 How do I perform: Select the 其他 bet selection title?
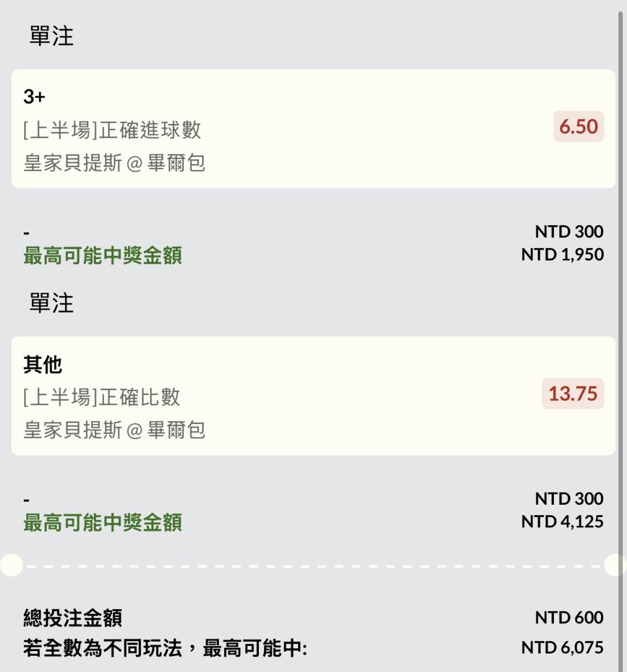pyautogui.click(x=43, y=364)
